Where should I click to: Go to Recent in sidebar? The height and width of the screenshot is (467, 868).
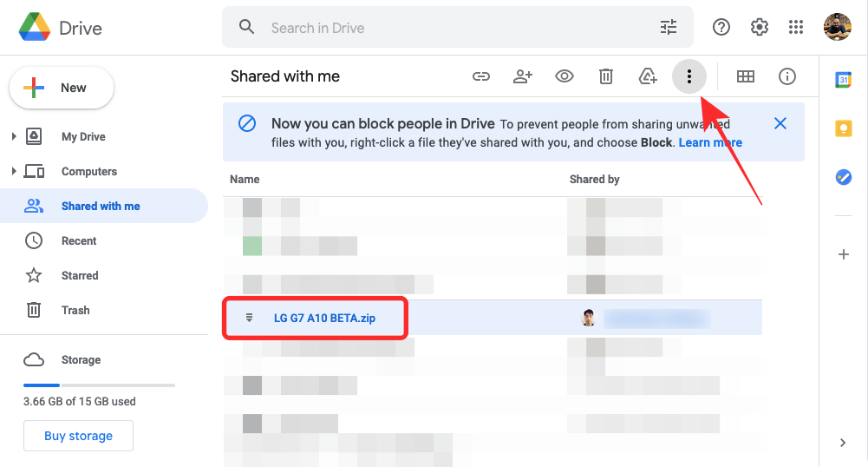(x=78, y=240)
